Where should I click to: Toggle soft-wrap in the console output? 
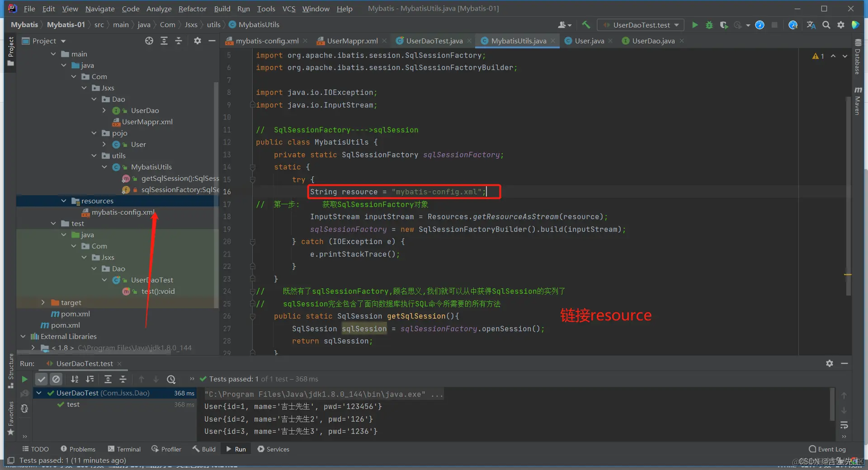[844, 425]
